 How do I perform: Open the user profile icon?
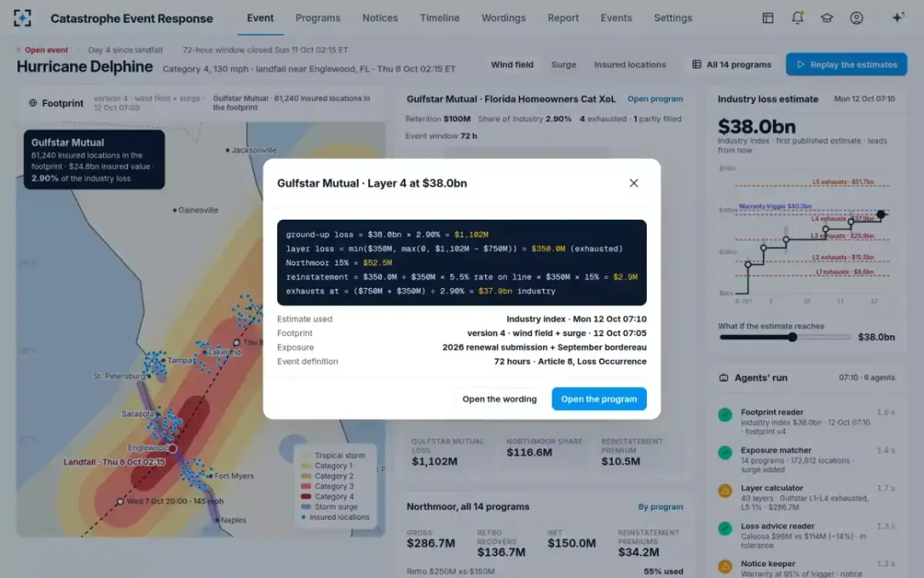pos(856,18)
